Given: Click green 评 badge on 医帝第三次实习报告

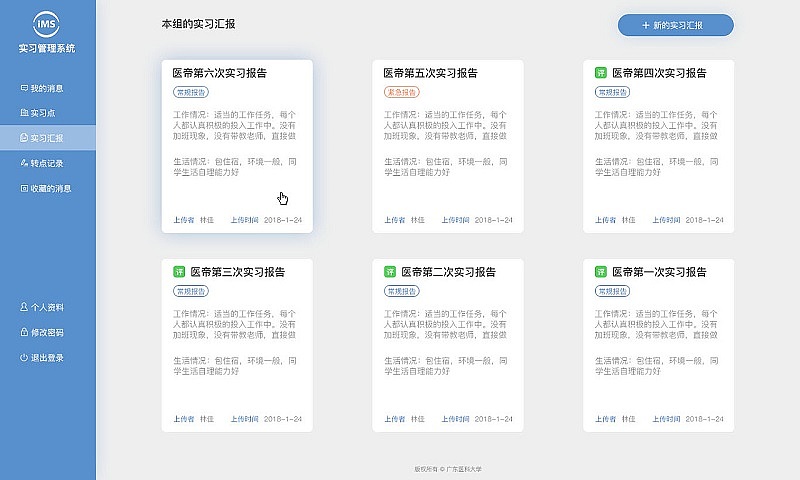Looking at the screenshot, I should (179, 272).
